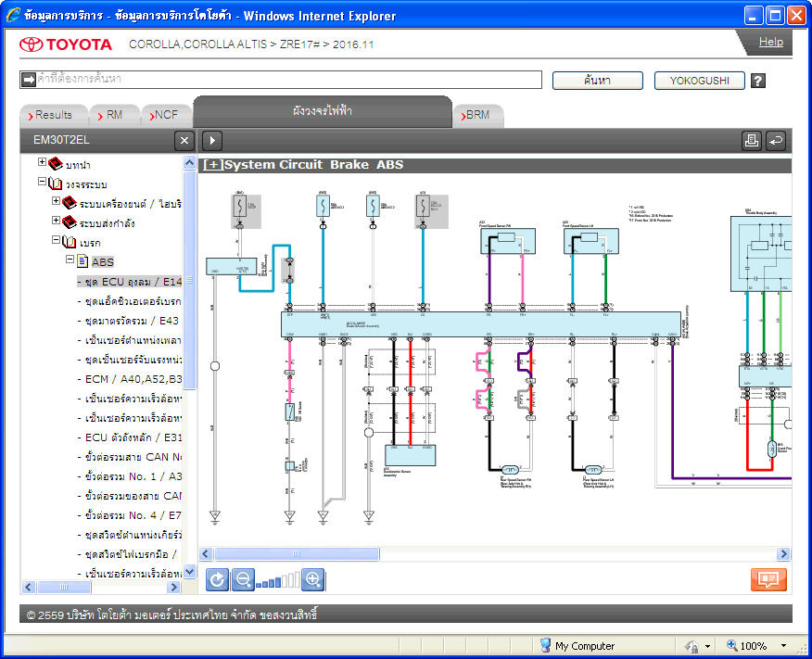Viewport: 812px width, 659px height.
Task: Click the zoom level bar indicator
Action: pos(278,580)
